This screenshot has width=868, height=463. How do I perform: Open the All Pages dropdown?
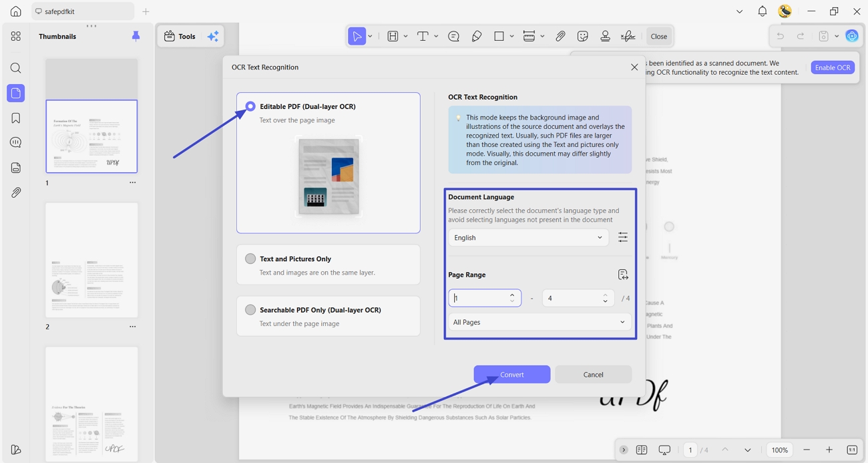[x=539, y=322]
